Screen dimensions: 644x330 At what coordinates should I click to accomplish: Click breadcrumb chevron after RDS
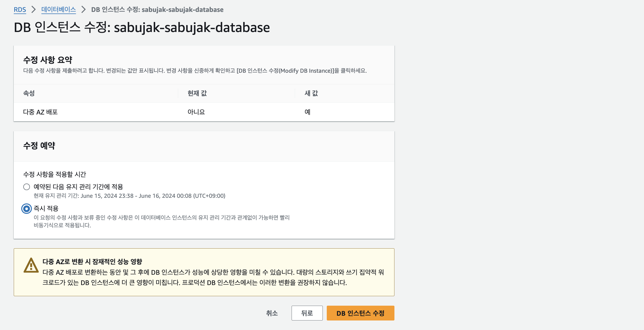[34, 10]
